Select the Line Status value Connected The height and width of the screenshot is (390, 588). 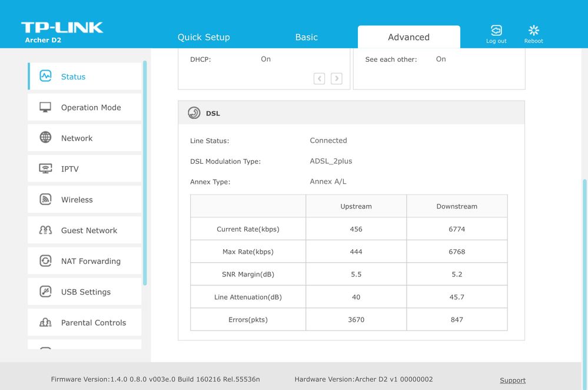[328, 140]
